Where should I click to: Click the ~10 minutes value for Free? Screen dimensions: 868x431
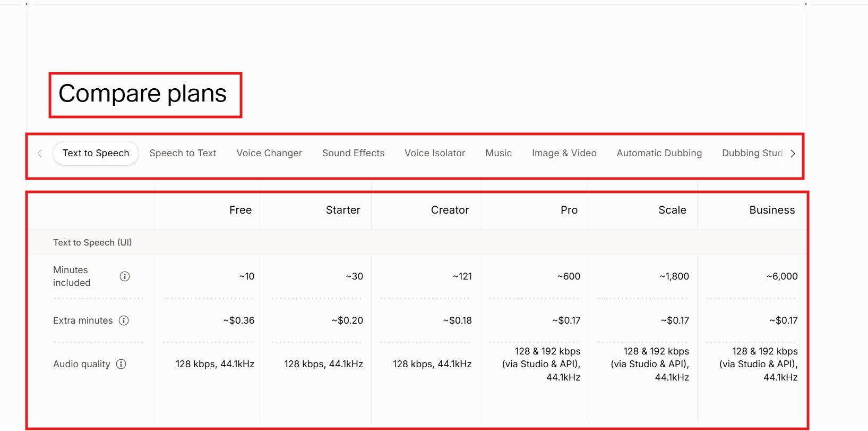coord(247,276)
